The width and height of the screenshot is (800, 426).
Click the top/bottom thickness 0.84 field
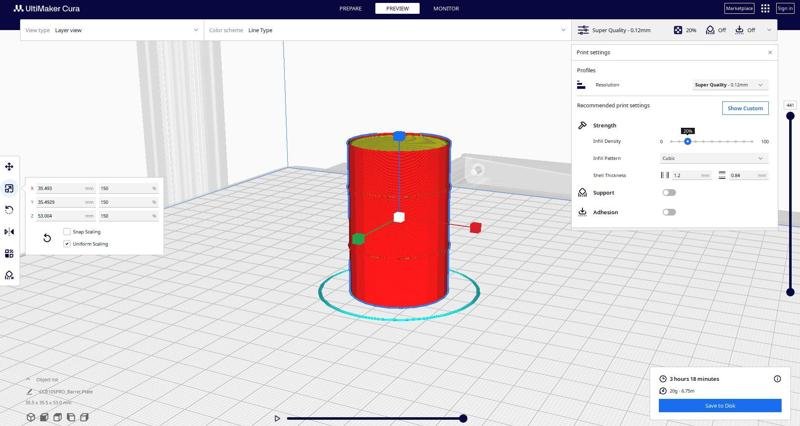748,175
